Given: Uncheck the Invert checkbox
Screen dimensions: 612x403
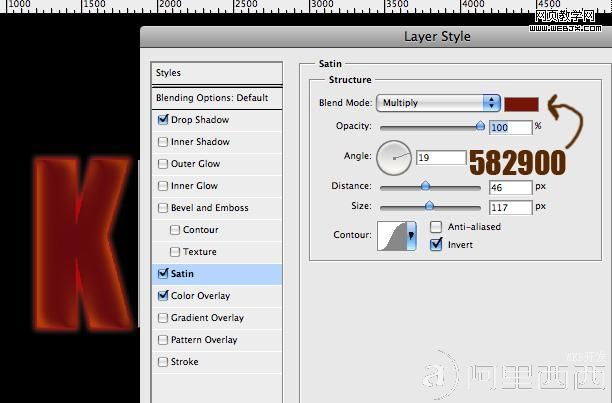Looking at the screenshot, I should 436,245.
